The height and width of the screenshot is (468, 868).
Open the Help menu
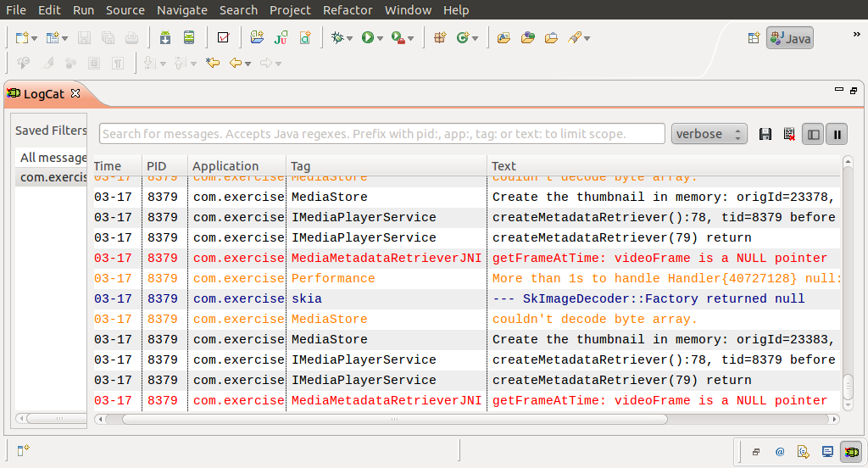[456, 10]
